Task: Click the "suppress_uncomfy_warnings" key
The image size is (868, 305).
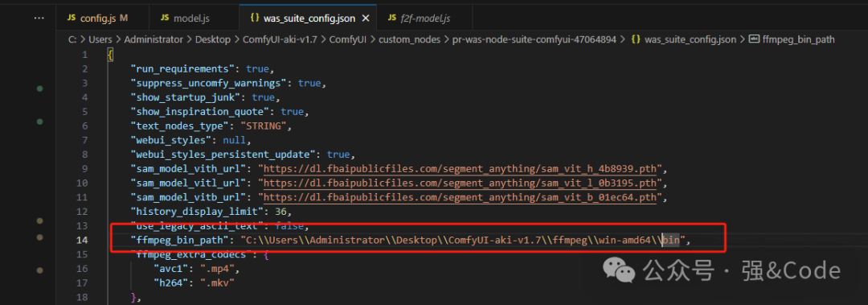Action: tap(209, 84)
